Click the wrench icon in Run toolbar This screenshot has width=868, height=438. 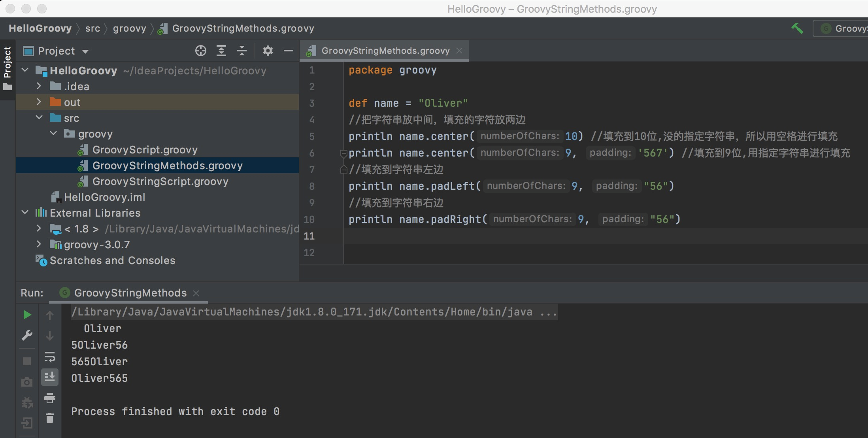tap(27, 335)
